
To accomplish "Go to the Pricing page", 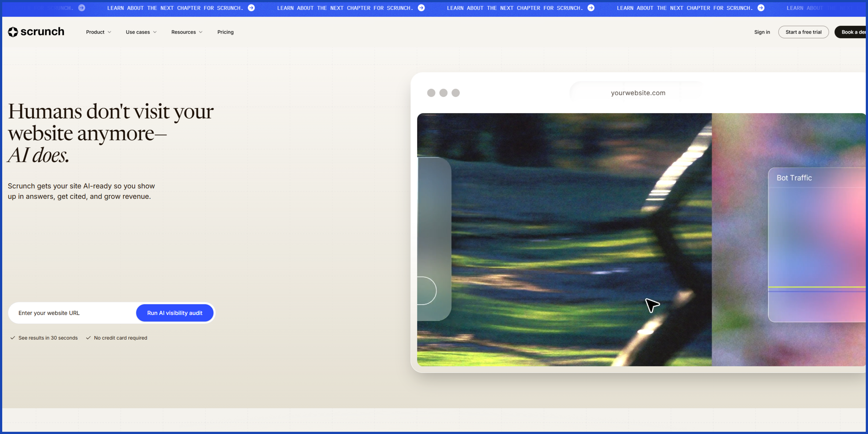I will [x=225, y=32].
